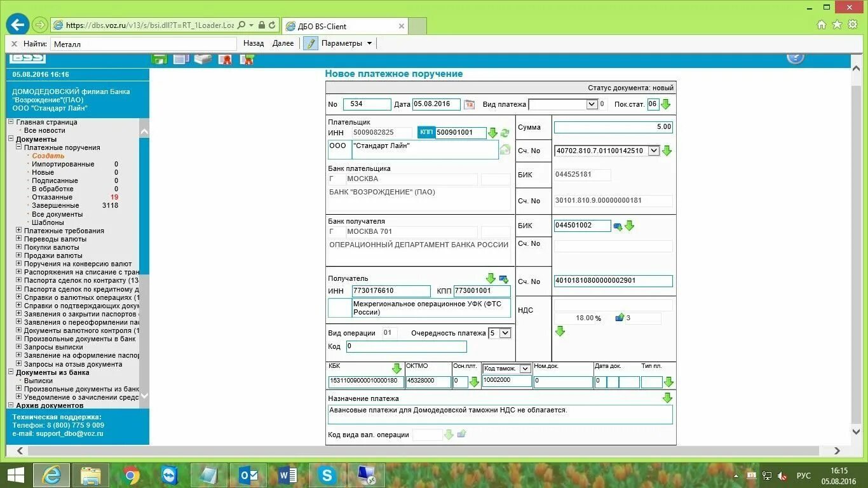Open Skype from the taskbar
868x488 pixels.
327,475
